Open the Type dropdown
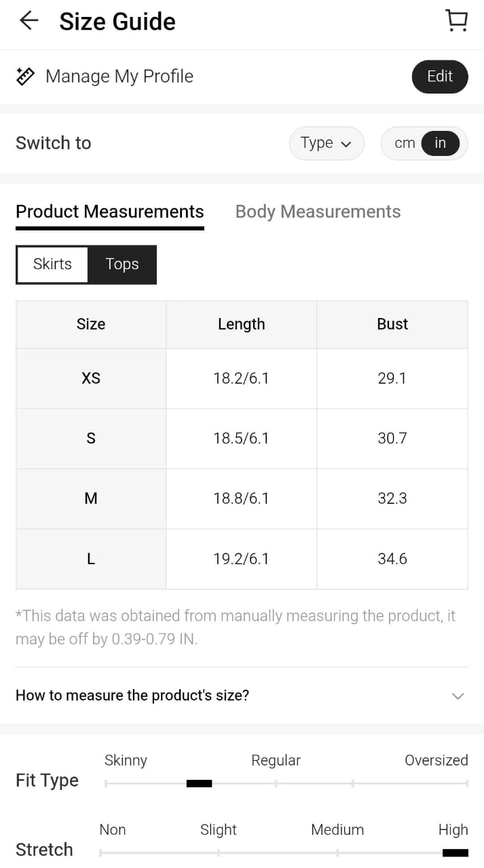Viewport: 484px width, 868px height. point(327,143)
